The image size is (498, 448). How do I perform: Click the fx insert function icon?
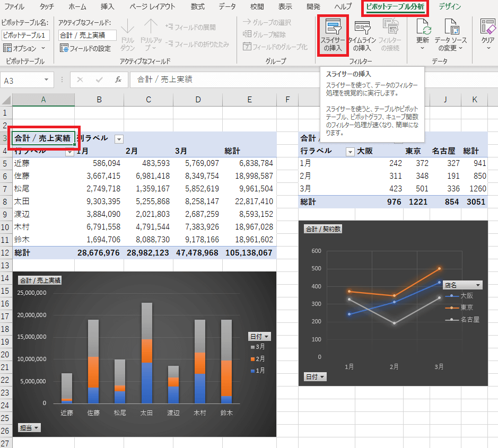click(118, 80)
